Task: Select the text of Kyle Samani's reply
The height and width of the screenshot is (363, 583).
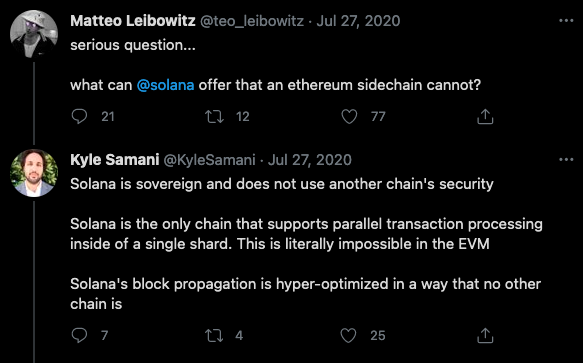Action: (x=306, y=244)
